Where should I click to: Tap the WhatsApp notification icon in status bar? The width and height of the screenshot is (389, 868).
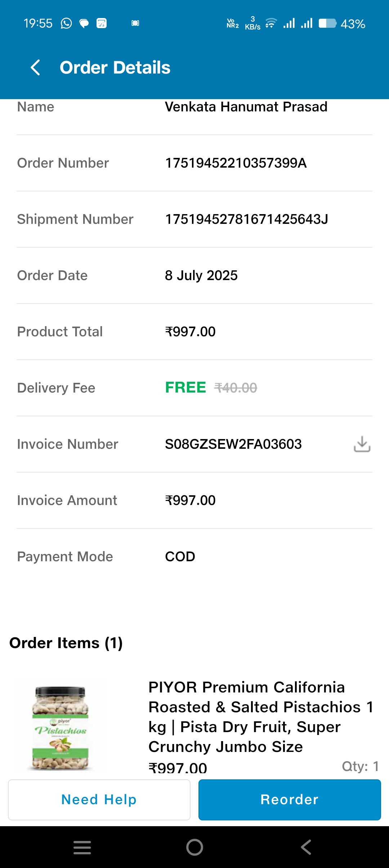point(66,23)
